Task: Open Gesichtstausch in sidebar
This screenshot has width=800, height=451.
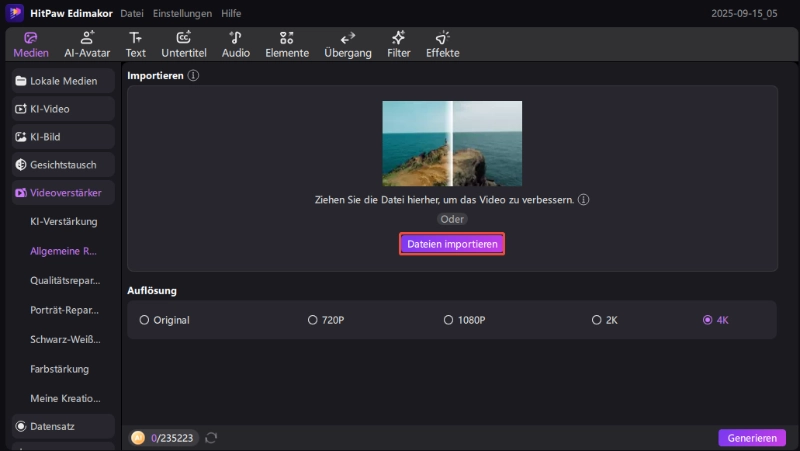Action: tap(63, 165)
